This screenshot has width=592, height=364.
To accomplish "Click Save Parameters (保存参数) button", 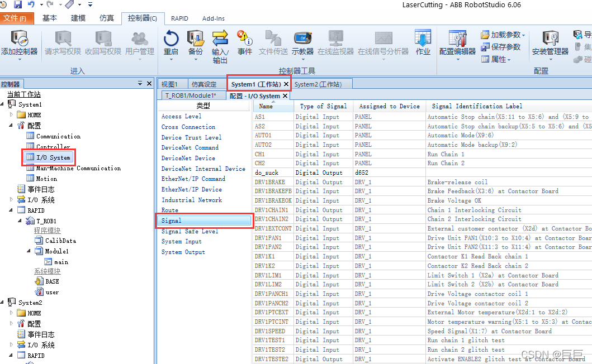I will pyautogui.click(x=501, y=47).
